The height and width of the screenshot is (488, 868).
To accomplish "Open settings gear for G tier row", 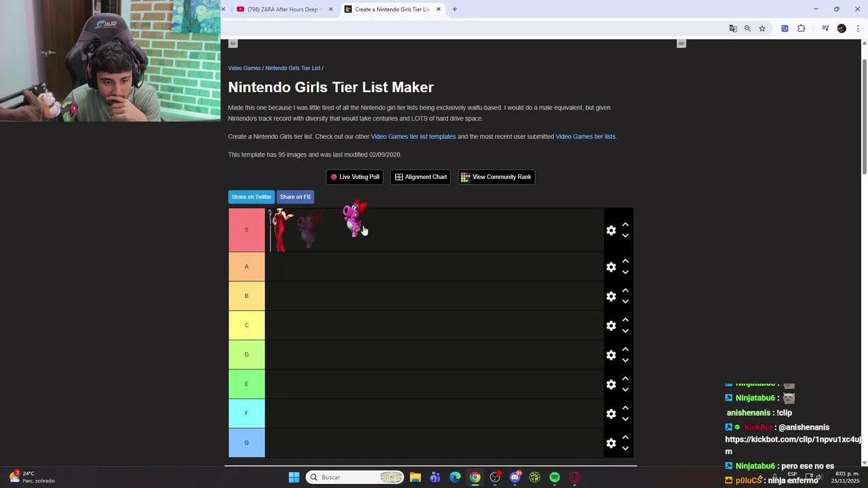I will 611,443.
